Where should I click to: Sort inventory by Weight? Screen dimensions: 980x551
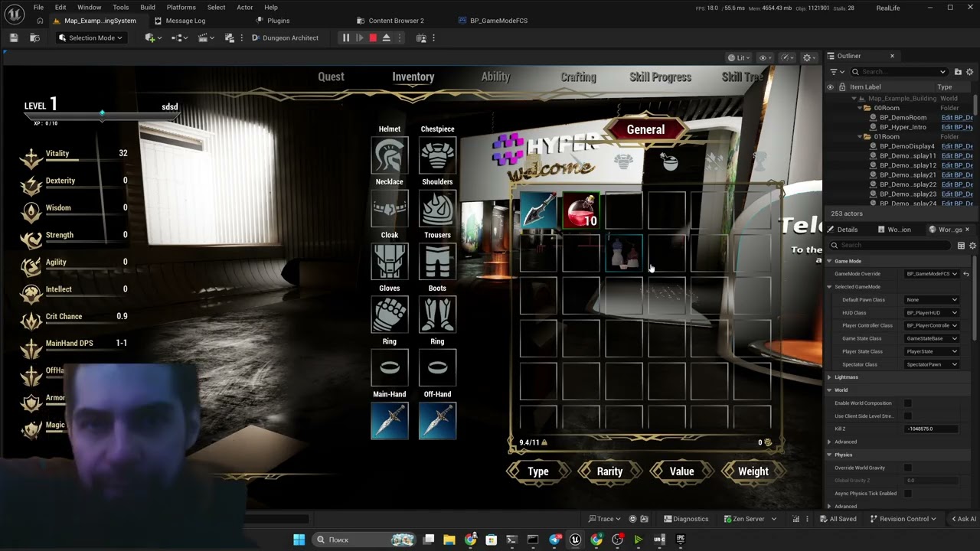pyautogui.click(x=753, y=471)
